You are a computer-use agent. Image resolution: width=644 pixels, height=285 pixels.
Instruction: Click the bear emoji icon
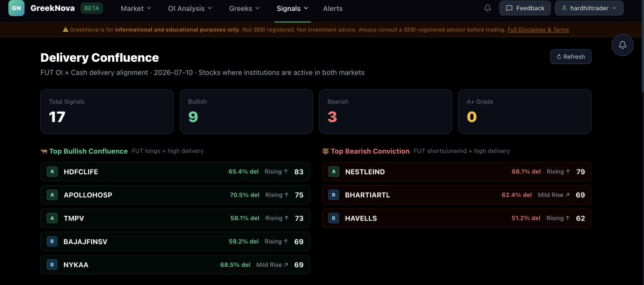pos(326,151)
